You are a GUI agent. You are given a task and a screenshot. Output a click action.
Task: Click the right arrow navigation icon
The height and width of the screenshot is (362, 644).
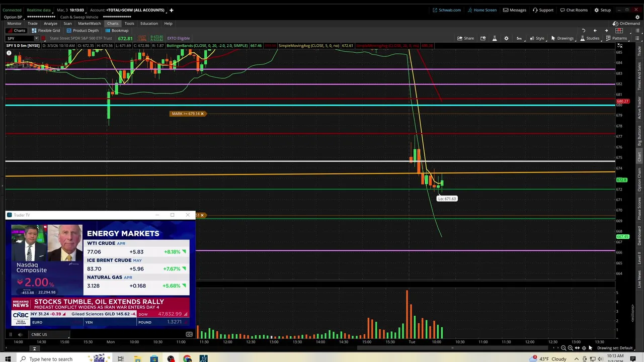(606, 31)
